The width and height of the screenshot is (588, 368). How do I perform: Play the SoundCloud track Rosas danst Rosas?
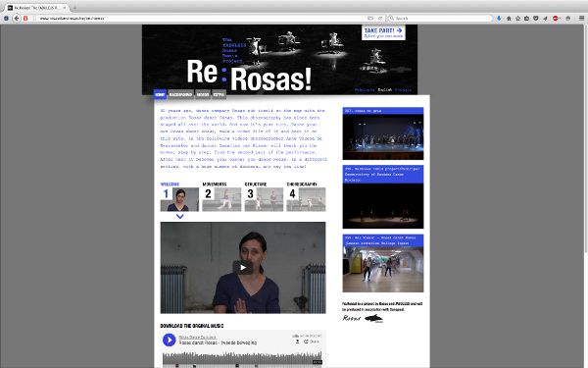point(170,340)
